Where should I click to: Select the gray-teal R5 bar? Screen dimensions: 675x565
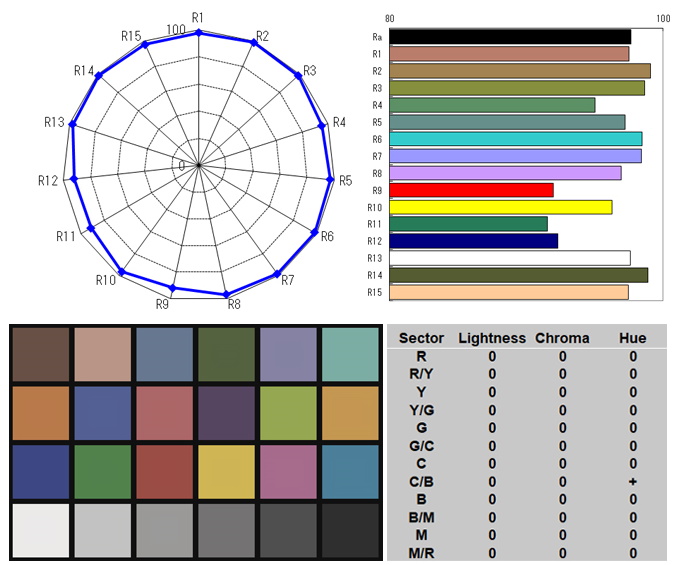pos(507,122)
